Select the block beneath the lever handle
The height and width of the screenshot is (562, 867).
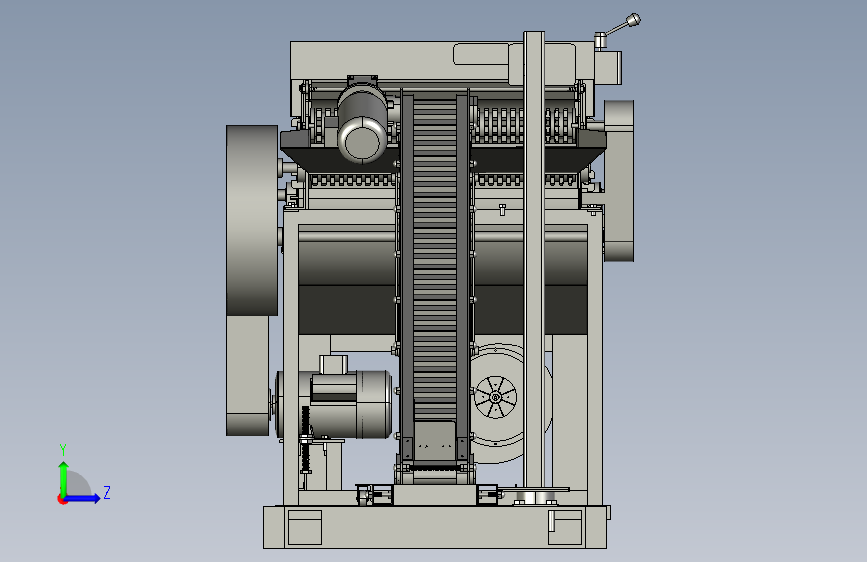[607, 67]
